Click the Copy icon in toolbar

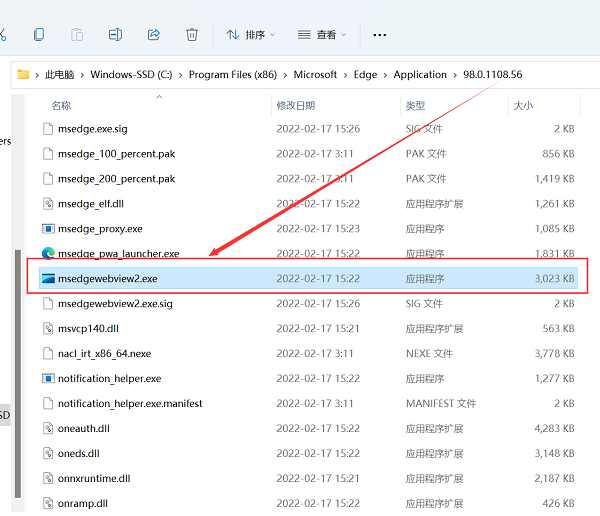[39, 35]
